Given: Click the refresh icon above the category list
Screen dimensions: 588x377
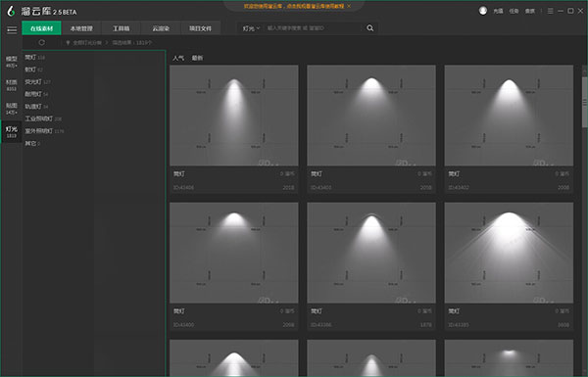Looking at the screenshot, I should coord(41,42).
